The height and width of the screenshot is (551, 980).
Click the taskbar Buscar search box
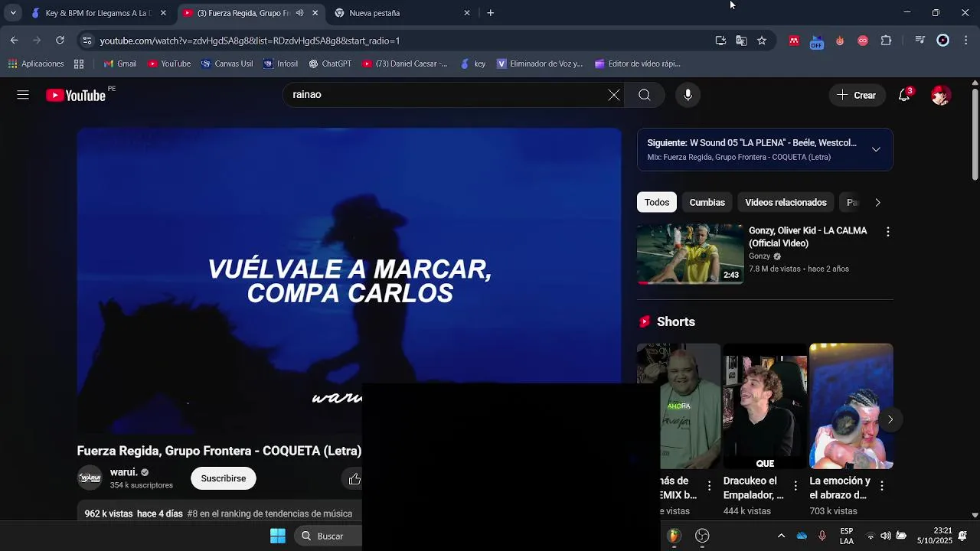coord(328,536)
